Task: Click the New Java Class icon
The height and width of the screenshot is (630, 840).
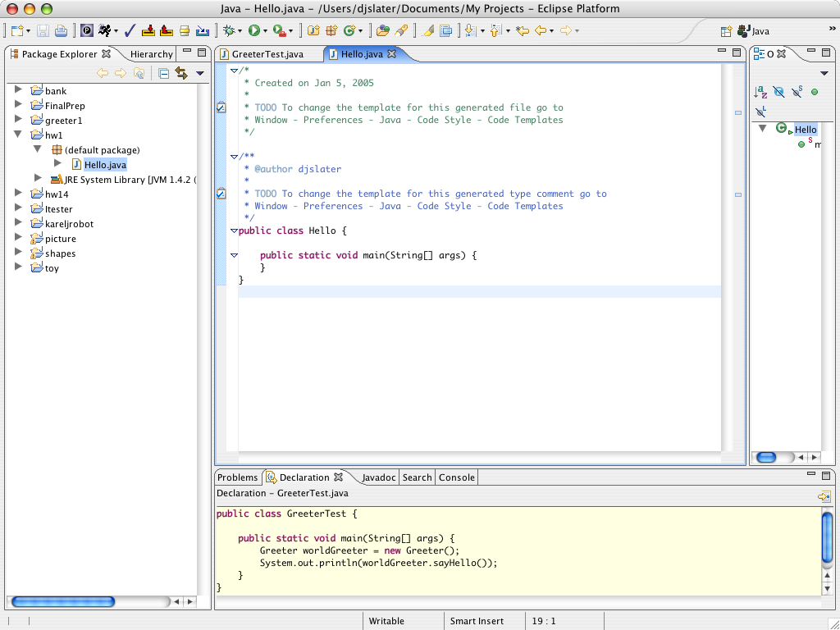Action: pos(349,30)
